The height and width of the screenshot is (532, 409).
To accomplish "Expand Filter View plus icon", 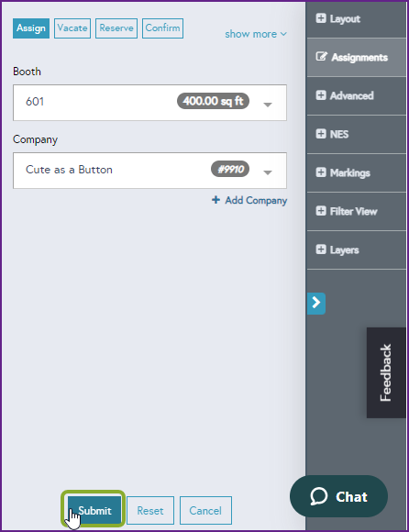I will (x=321, y=211).
